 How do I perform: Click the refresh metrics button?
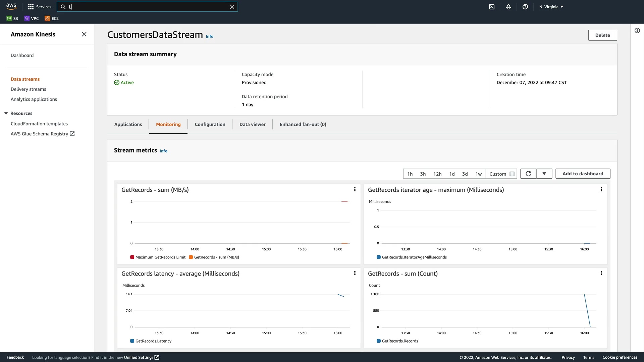coord(528,174)
